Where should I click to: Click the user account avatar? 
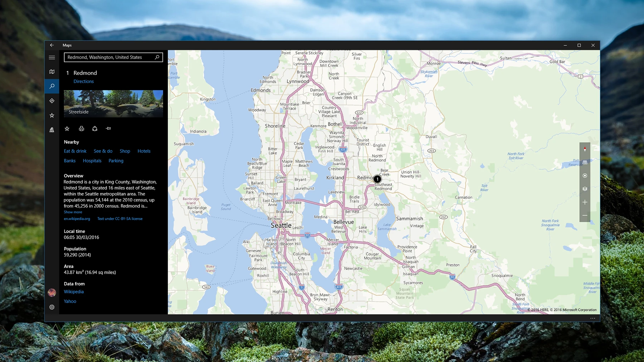[52, 293]
